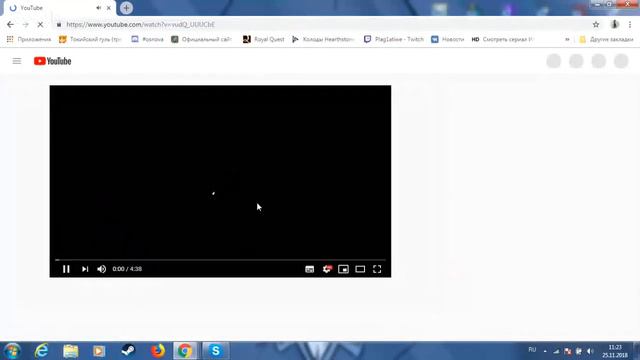Open the Другие закладки folder

pos(606,39)
